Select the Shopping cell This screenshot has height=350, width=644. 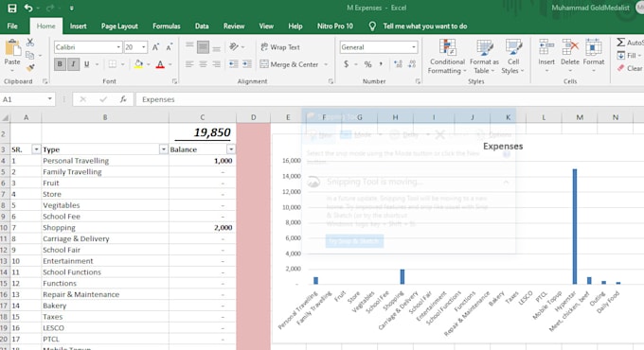pos(105,227)
